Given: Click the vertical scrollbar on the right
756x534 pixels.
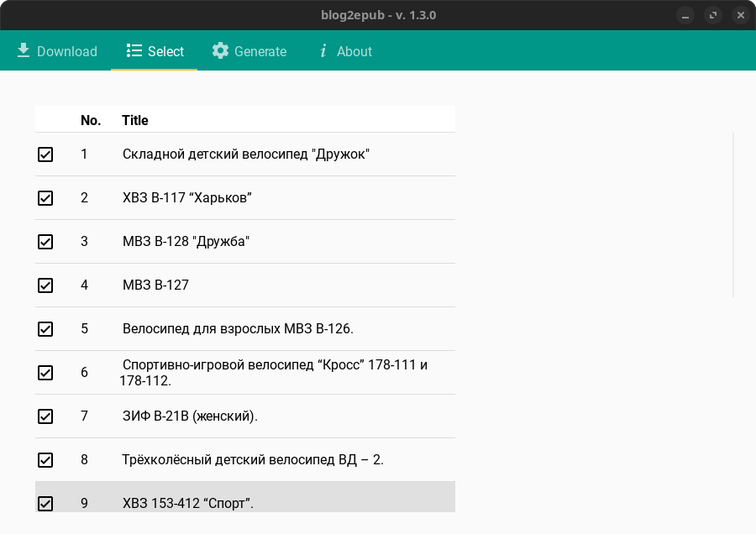Looking at the screenshot, I should coord(733,215).
